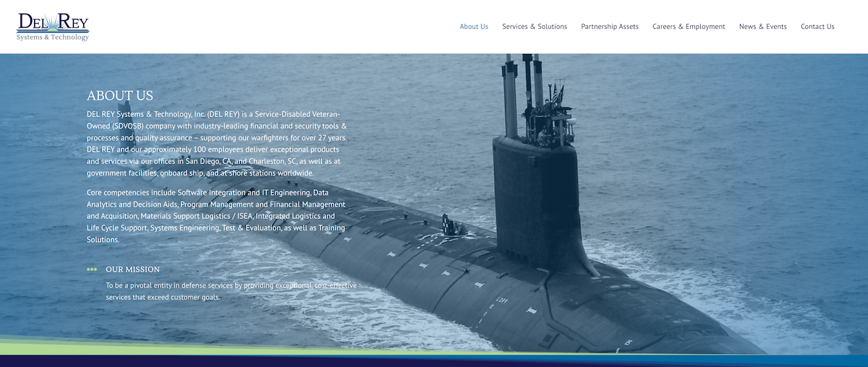Click the starburst graphic in the logo

(x=53, y=25)
